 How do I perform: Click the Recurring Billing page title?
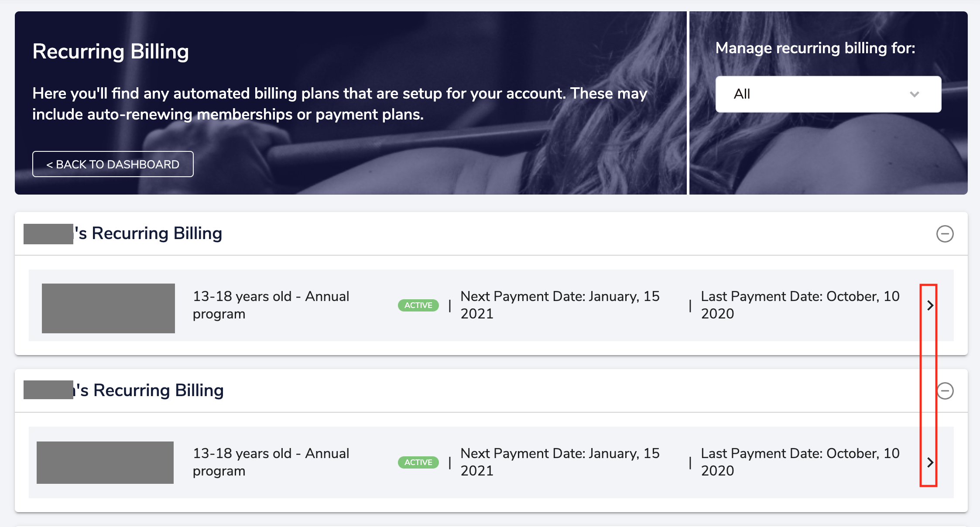[x=110, y=51]
